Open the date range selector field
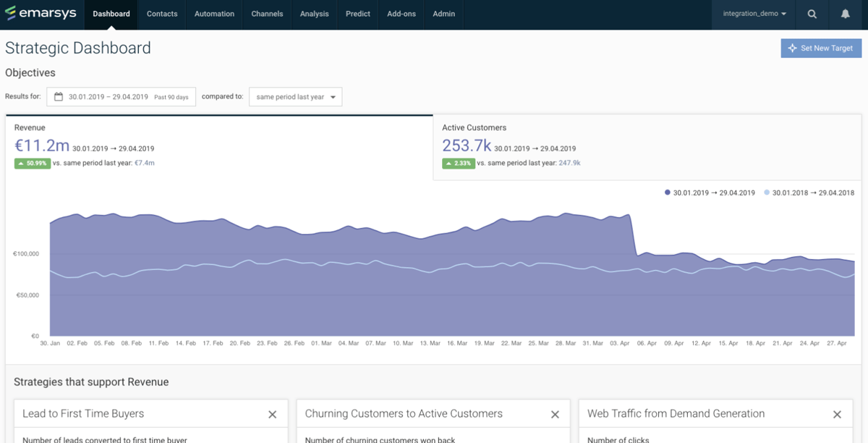Viewport: 868px width, 443px height. (x=121, y=96)
